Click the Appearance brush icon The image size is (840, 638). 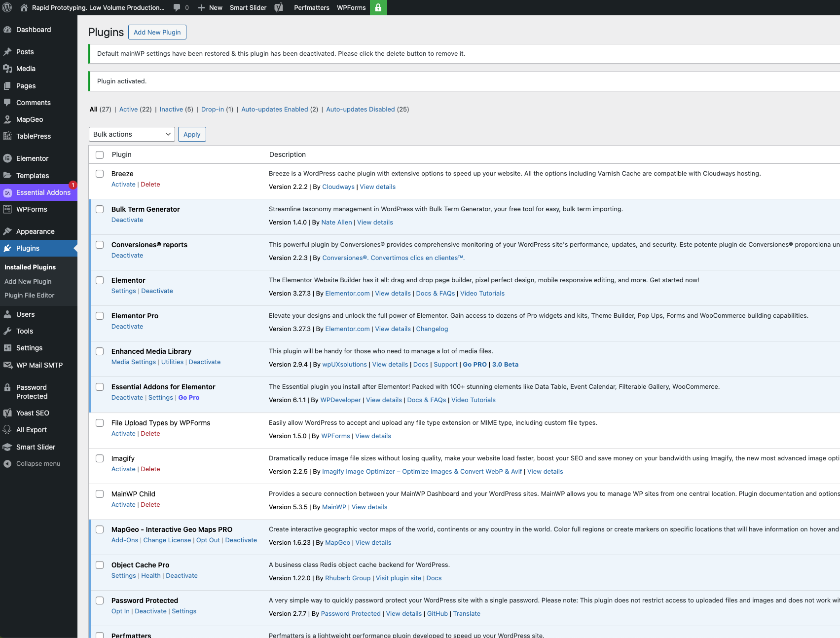click(x=7, y=231)
